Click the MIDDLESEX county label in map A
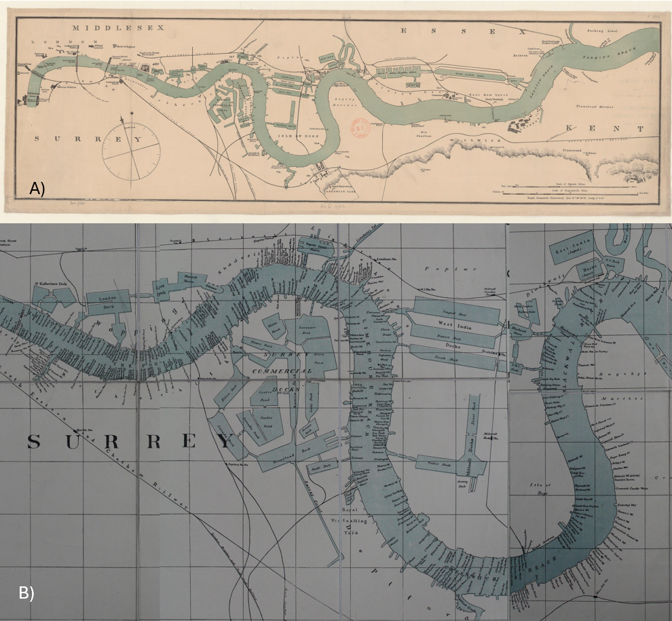 coord(118,28)
